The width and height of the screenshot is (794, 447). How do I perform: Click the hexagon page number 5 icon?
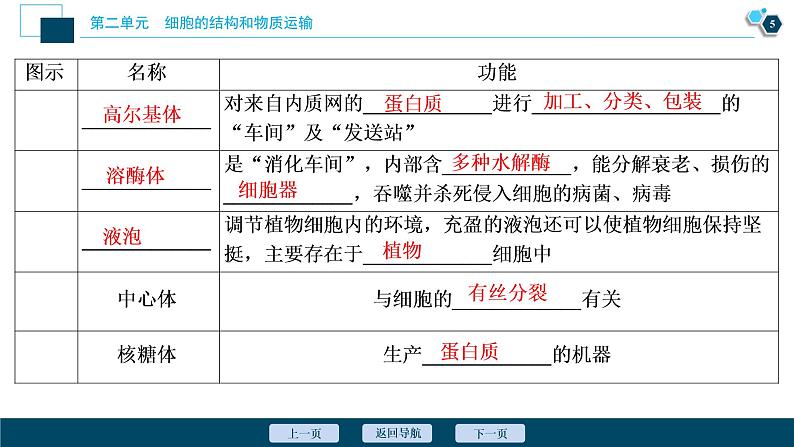pyautogui.click(x=768, y=20)
